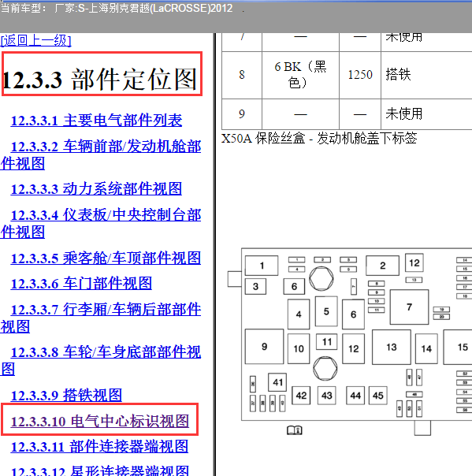Click relay box 13 in fuse diagram

(x=392, y=347)
